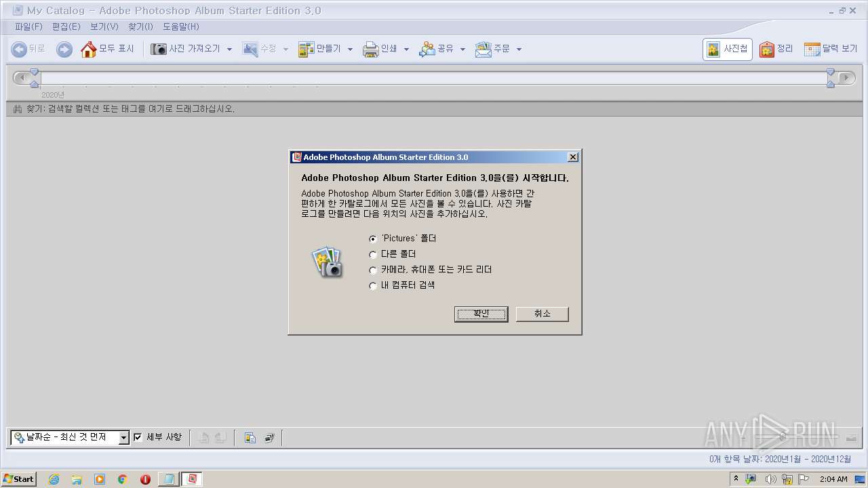Expand the 만들기 dropdown arrow
This screenshot has height=488, width=868.
coord(350,49)
